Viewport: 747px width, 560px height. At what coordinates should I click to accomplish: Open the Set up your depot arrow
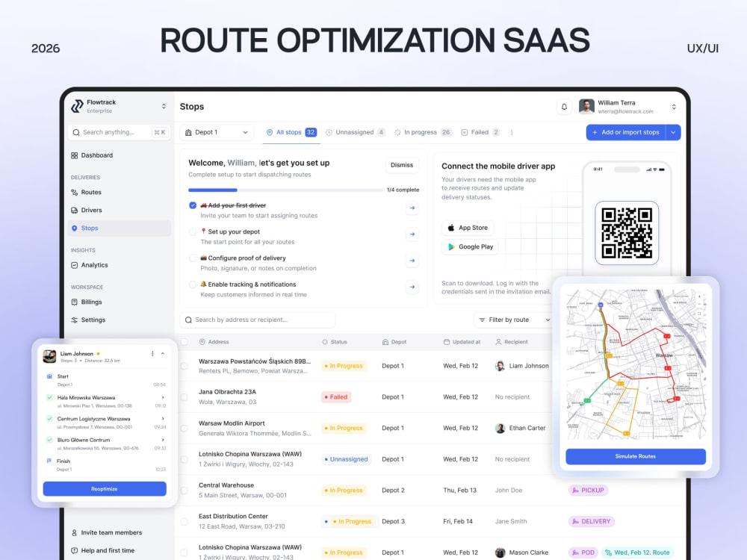click(x=412, y=234)
